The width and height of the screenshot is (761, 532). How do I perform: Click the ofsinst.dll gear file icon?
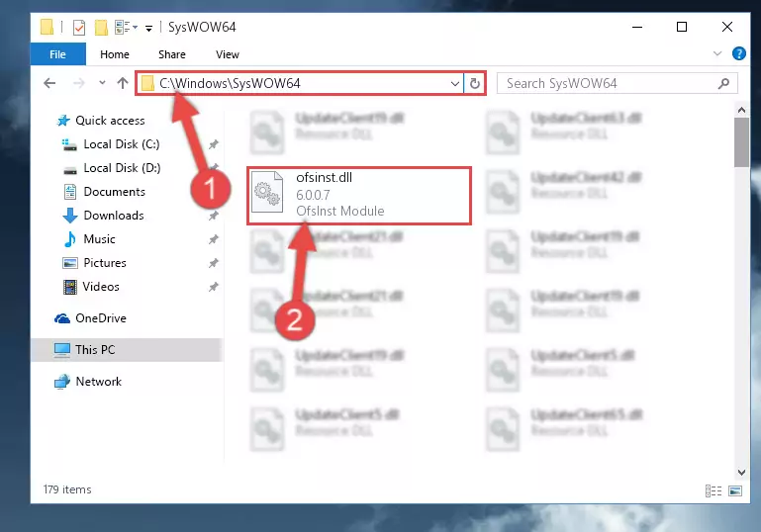[267, 192]
